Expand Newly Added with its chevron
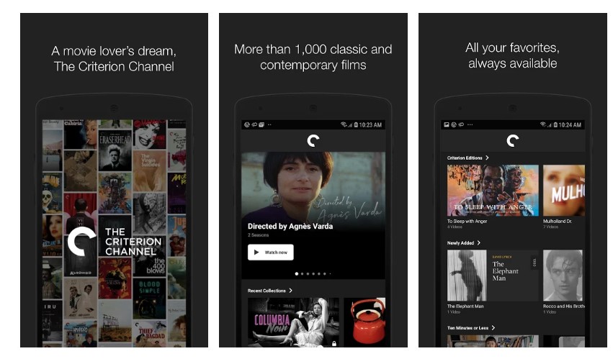This screenshot has width=613, height=364. tap(479, 243)
